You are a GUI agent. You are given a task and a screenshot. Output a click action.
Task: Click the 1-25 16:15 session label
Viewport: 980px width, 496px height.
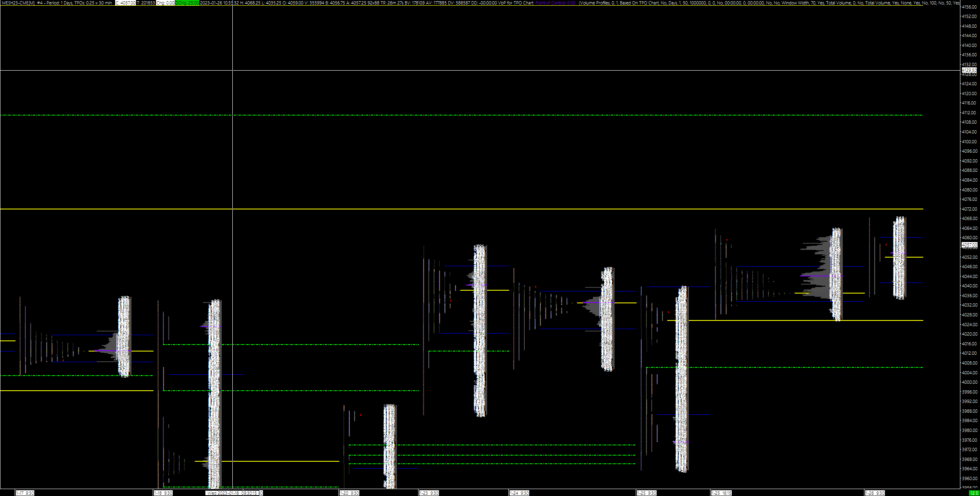722,493
